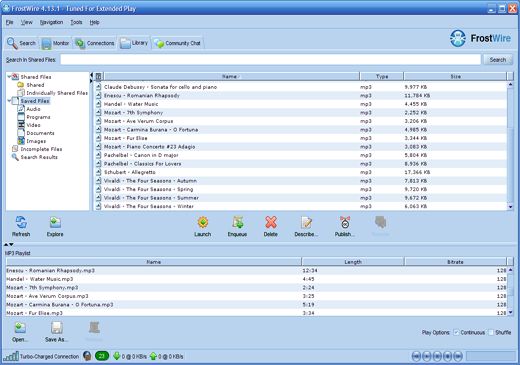Screen dimensions: 520x365
Task: Click the tree panel splitter collapse arrows
Action: click(x=91, y=78)
